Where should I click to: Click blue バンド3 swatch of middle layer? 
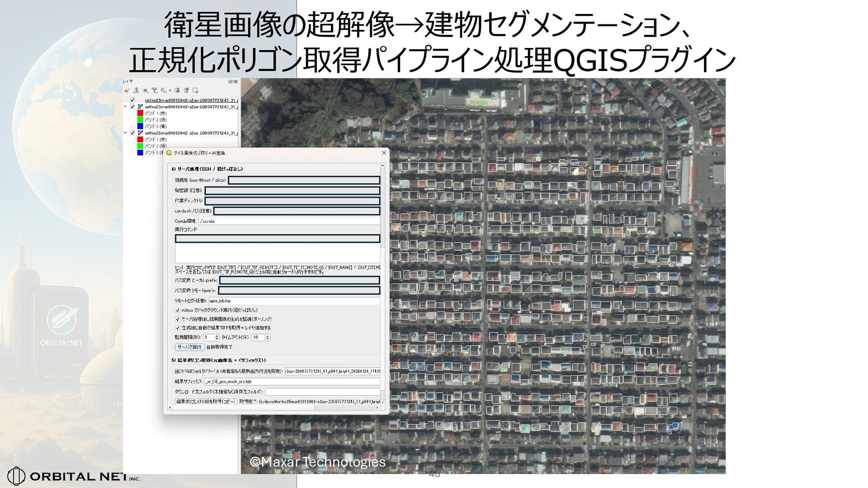(x=140, y=126)
